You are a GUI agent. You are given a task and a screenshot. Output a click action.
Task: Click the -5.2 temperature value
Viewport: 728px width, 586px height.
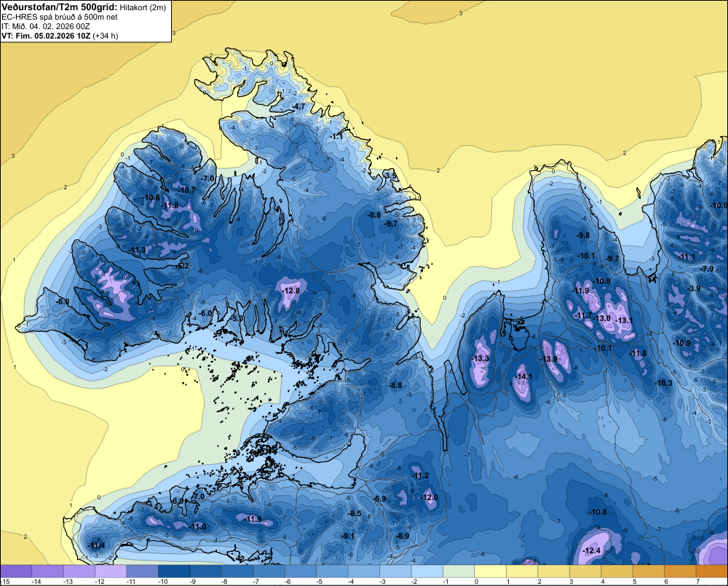183,266
